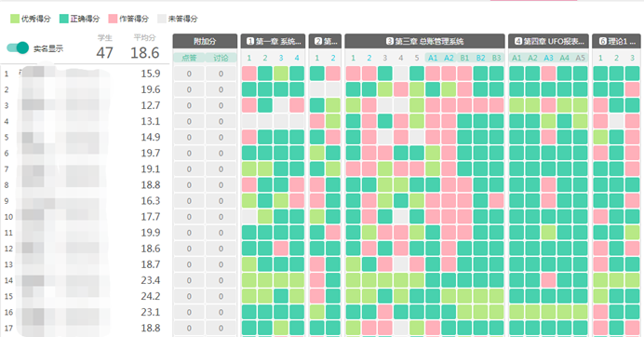The width and height of the screenshot is (644, 337).
Task: Toggle the 实名显示 switch
Action: pyautogui.click(x=18, y=48)
